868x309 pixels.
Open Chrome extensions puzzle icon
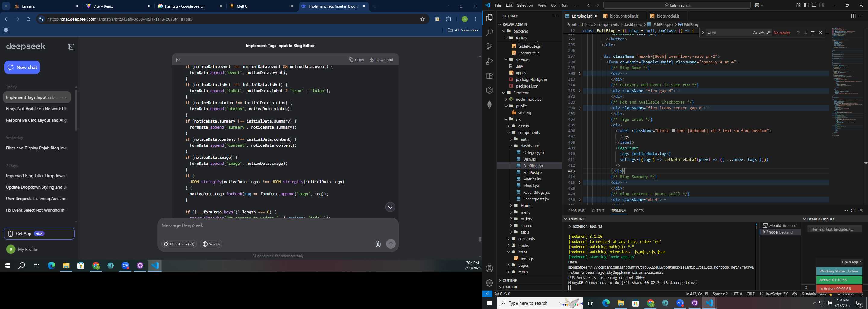coord(448,19)
